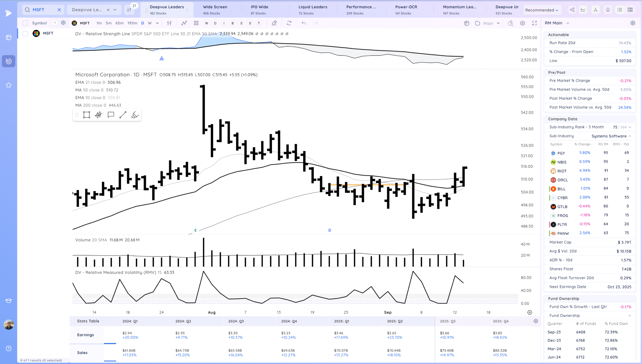Select the 5m timeframe
642x364 pixels.
pyautogui.click(x=108, y=23)
